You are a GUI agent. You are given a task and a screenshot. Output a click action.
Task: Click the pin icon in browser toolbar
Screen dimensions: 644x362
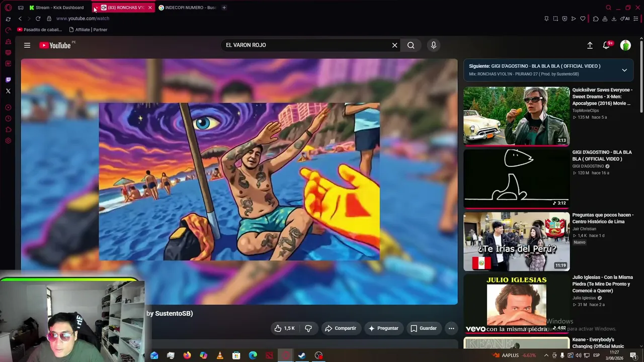(x=546, y=19)
